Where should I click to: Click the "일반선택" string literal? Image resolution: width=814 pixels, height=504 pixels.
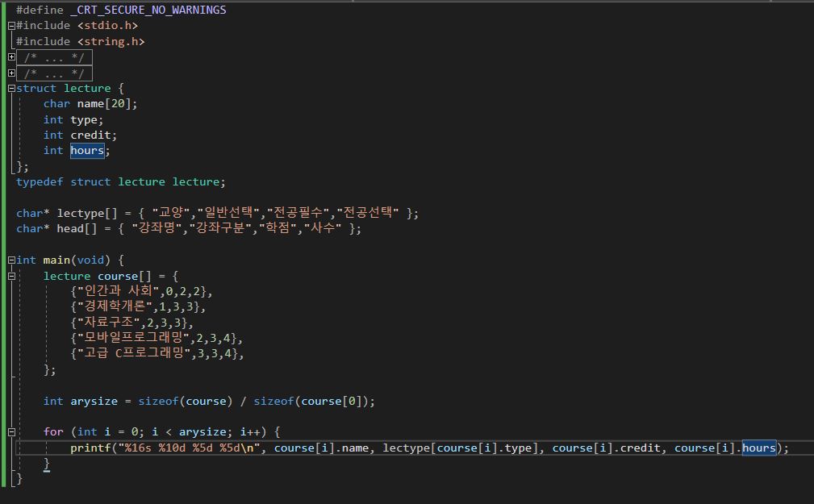click(228, 212)
